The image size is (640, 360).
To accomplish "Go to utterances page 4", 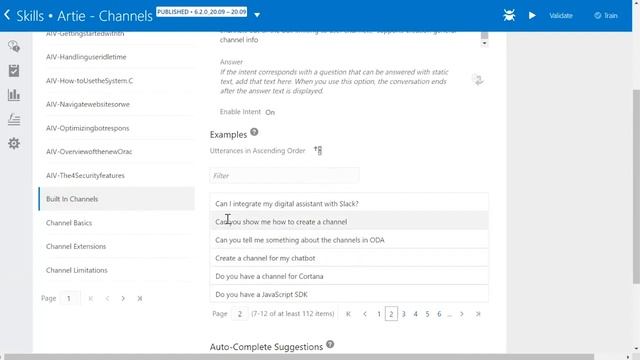I will click(416, 314).
